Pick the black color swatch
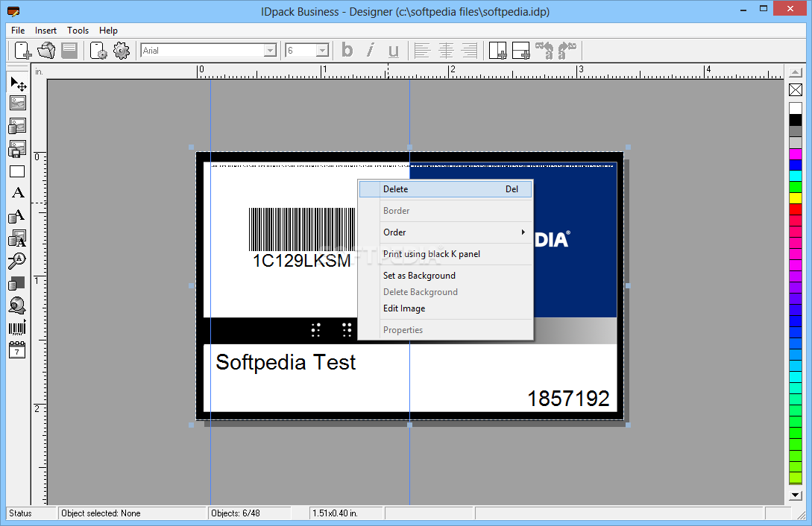Screen dimensions: 812x526 coord(796,119)
